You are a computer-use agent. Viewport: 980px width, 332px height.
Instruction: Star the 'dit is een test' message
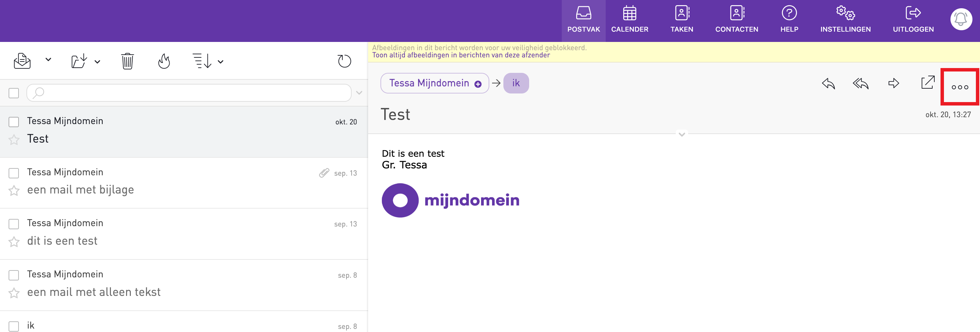14,242
